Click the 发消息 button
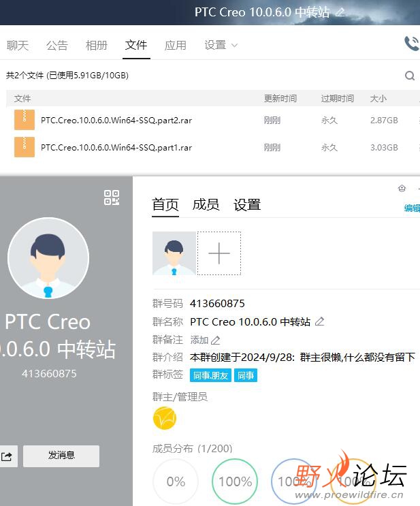420x506 pixels. [61, 456]
